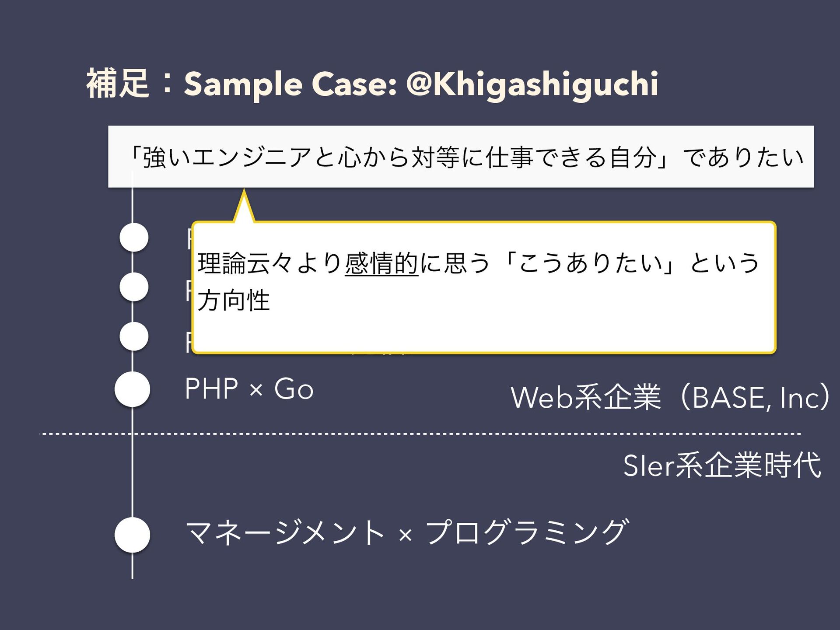The height and width of the screenshot is (630, 840).
Task: Click the PHP × Go label
Action: (x=249, y=388)
